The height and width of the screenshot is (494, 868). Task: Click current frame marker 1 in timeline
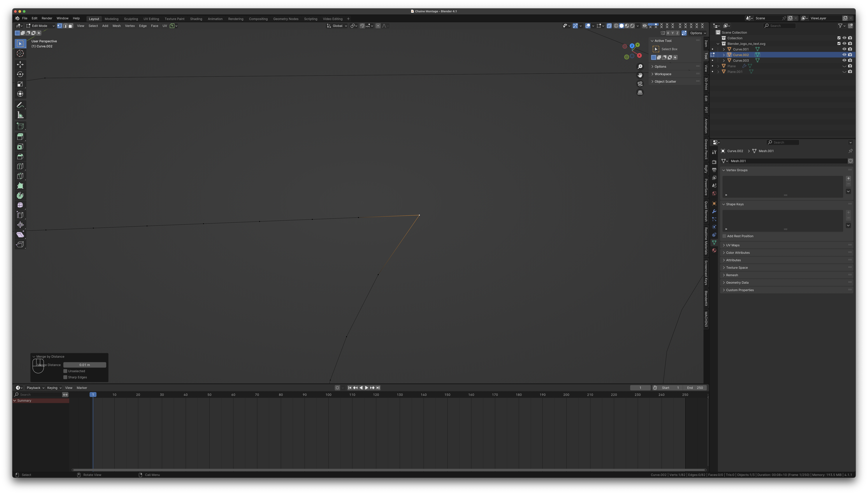tap(93, 395)
